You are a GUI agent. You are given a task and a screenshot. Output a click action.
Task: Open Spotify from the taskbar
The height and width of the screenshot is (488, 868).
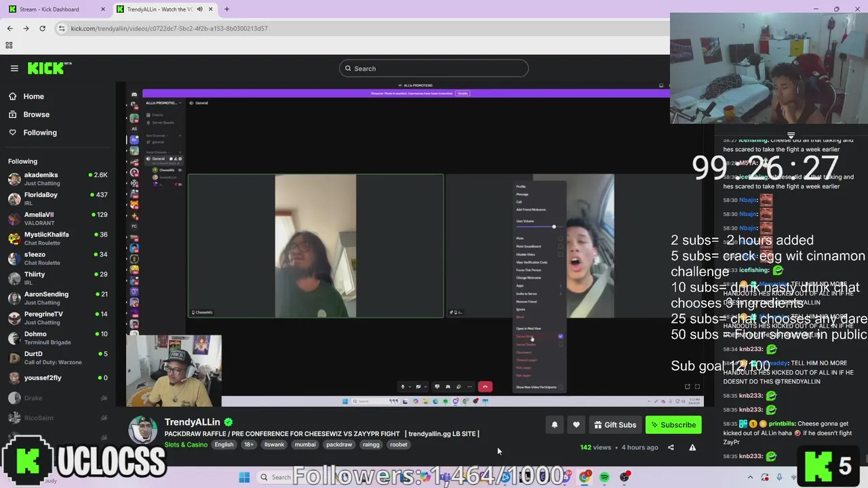pos(604,477)
